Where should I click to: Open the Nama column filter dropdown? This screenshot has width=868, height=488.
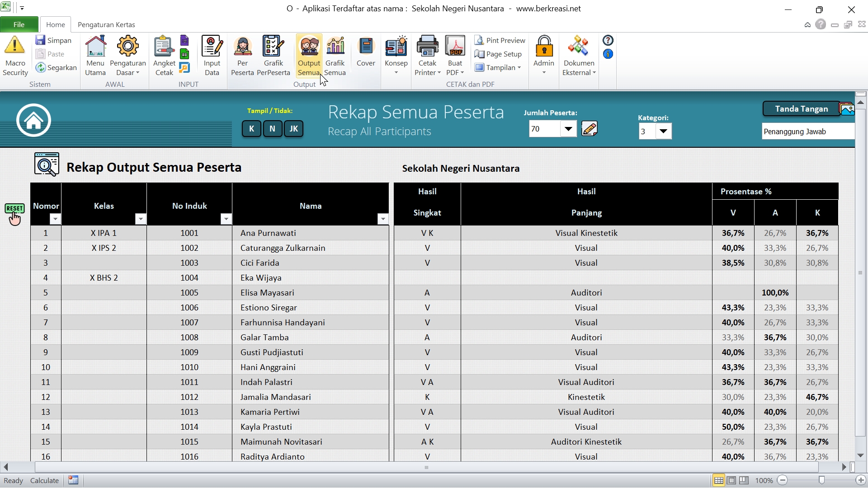click(x=382, y=219)
